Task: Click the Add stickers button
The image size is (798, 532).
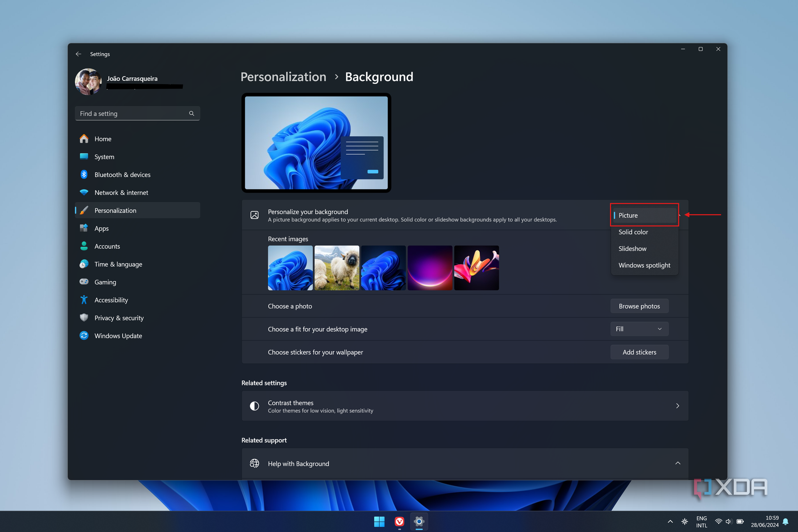Action: click(x=639, y=352)
